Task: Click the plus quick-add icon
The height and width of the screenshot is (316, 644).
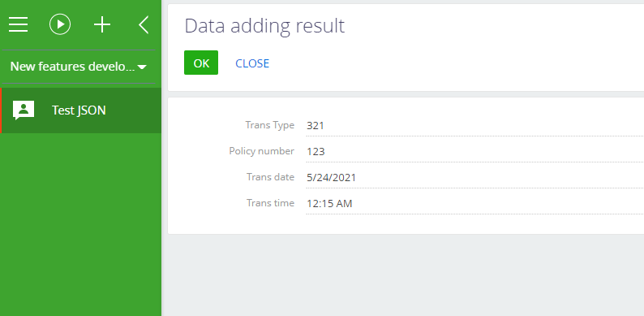Action: point(102,24)
